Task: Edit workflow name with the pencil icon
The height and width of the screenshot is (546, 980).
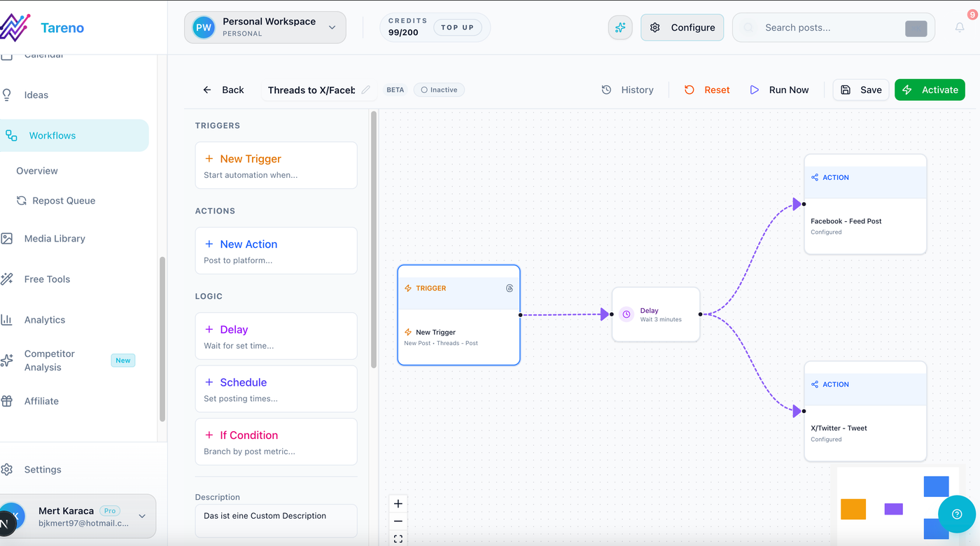Action: coord(366,90)
